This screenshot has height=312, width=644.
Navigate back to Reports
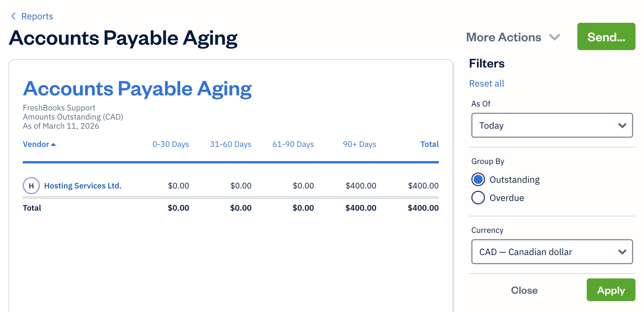pos(37,16)
